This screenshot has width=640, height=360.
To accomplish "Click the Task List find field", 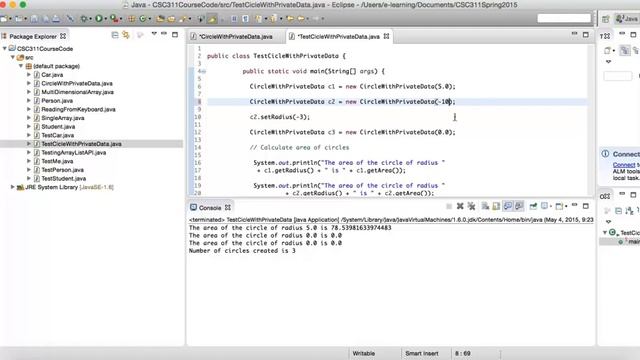I will pyautogui.click(x=618, y=76).
